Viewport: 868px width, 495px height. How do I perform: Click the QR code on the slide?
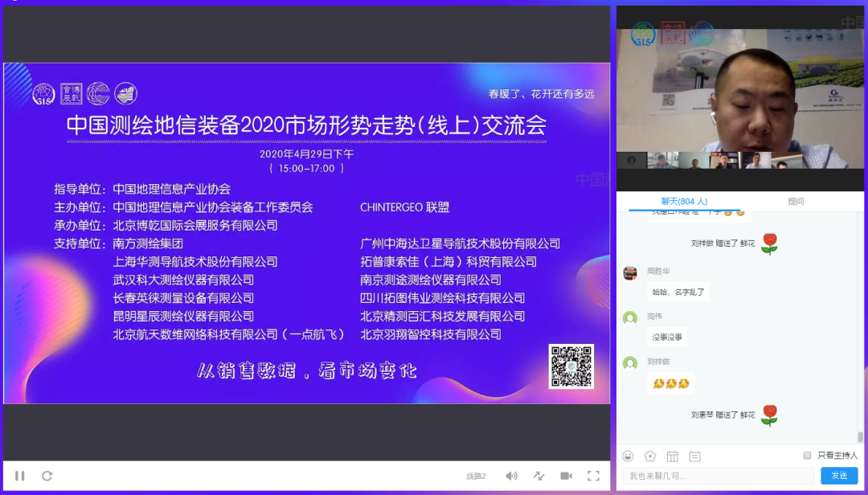pos(571,366)
